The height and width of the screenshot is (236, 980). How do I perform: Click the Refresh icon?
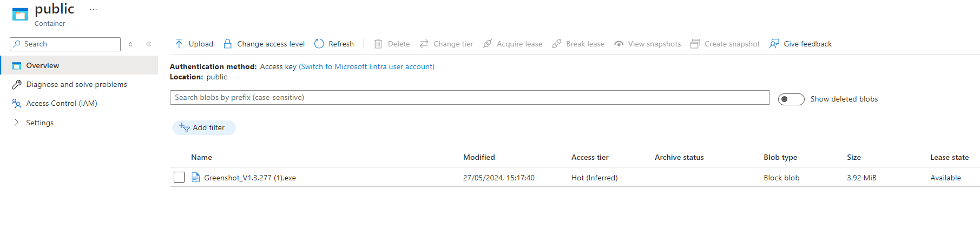point(319,44)
